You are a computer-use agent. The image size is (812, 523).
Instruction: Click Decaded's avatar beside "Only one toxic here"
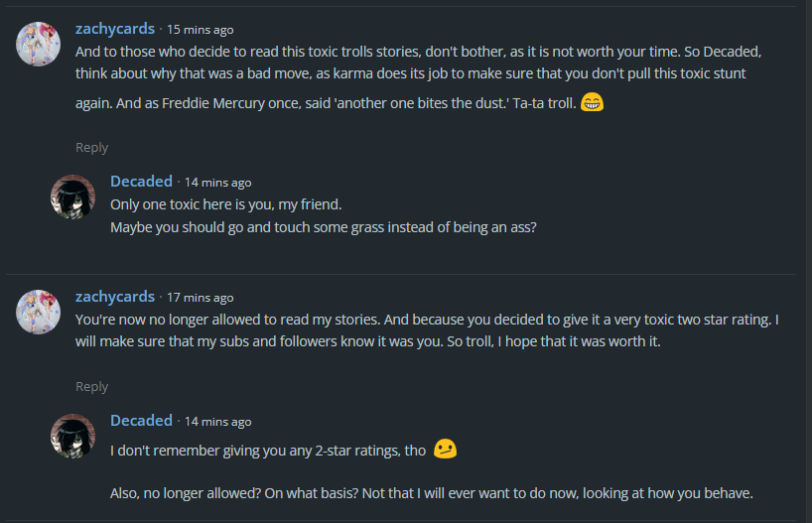(x=72, y=196)
